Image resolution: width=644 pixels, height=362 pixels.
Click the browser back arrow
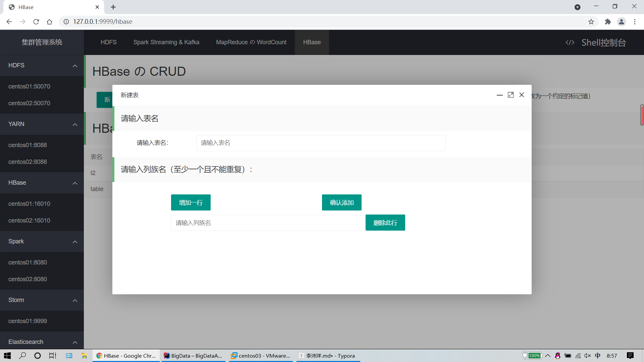coord(9,22)
